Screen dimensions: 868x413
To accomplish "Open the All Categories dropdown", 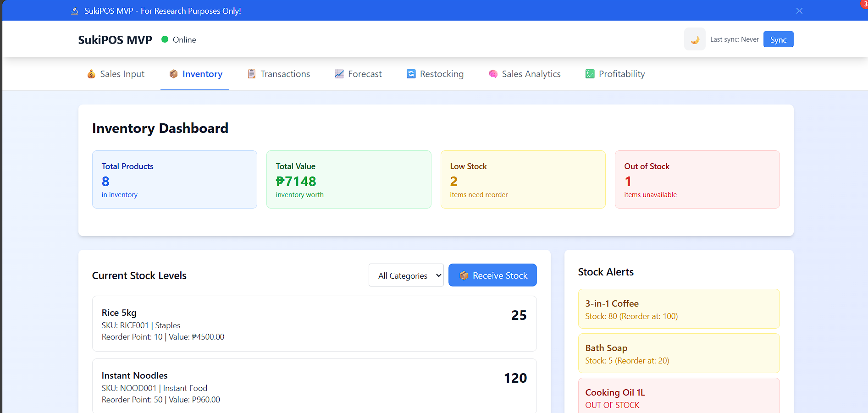I will tap(406, 275).
